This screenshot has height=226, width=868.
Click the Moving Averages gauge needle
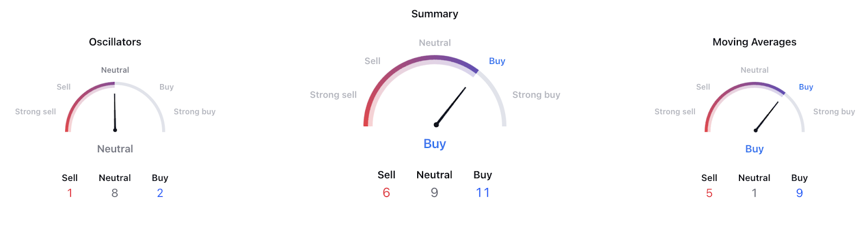[x=767, y=116]
